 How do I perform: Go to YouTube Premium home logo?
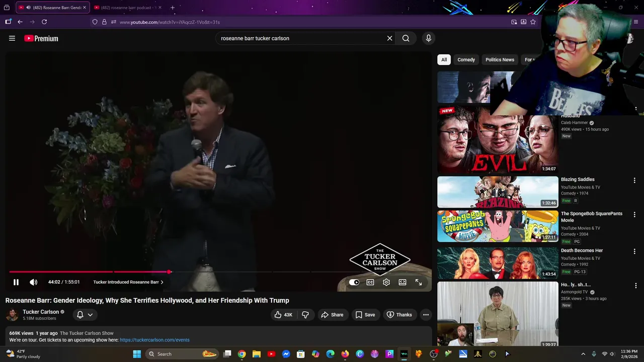[x=41, y=38]
